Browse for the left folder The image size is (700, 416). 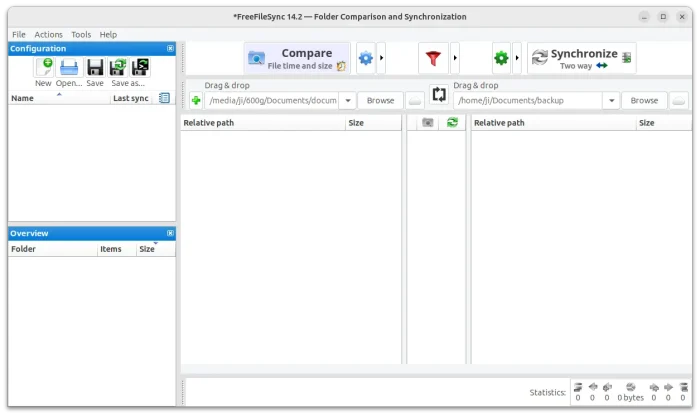pos(380,100)
